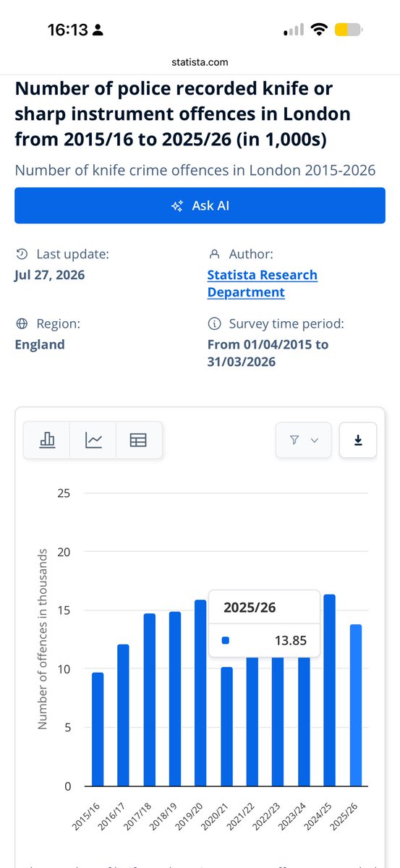Select the 2018/19 bar
Viewport: 400px width, 868px height.
(175, 699)
